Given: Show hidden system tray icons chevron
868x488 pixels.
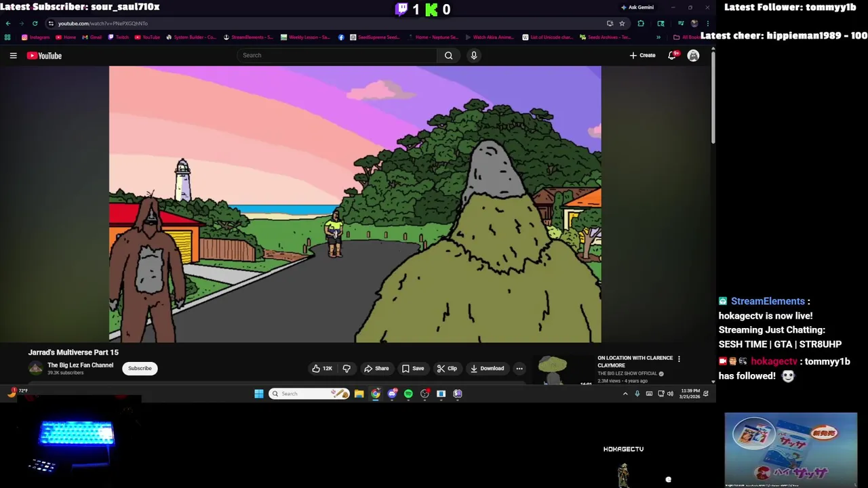Looking at the screenshot, I should pyautogui.click(x=625, y=394).
